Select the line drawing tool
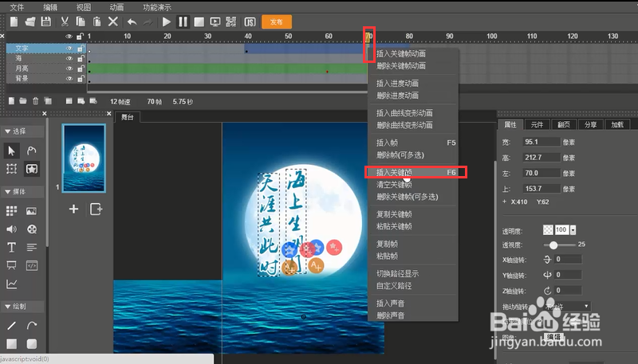 11,326
